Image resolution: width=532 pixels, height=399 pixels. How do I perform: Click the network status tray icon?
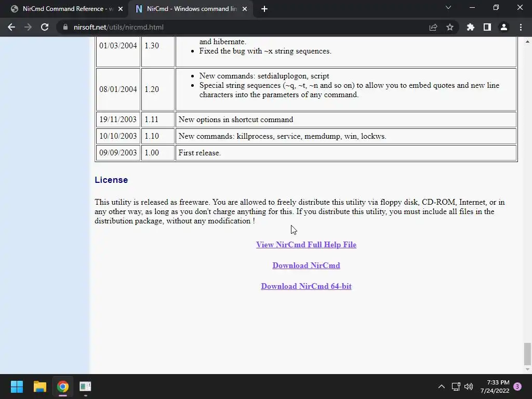tap(456, 387)
